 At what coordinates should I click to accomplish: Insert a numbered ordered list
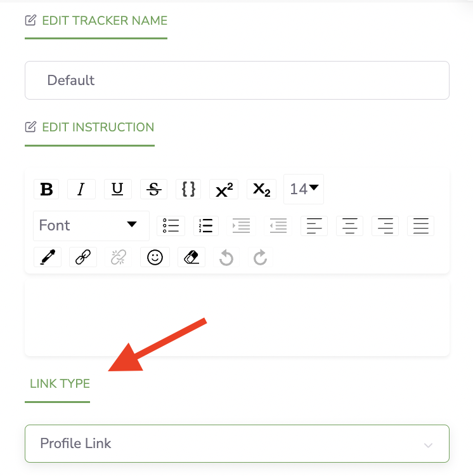206,226
